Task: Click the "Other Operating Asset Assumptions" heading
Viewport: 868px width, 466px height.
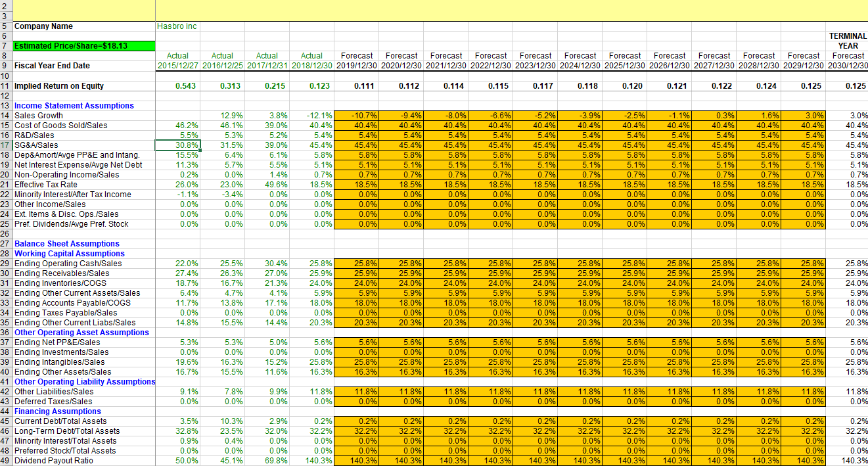Action: pos(82,332)
